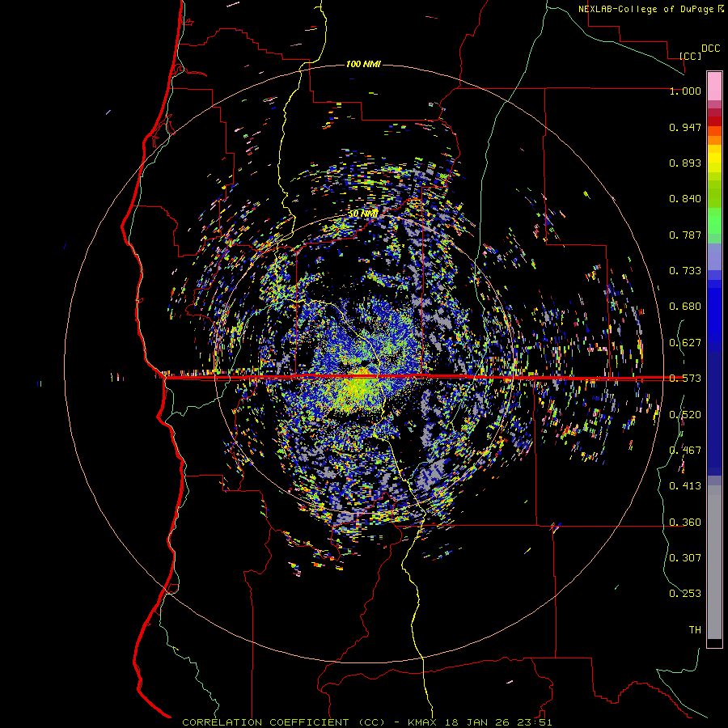Screen dimensions: 728x728
Task: Click the TH threshold label
Action: click(695, 630)
